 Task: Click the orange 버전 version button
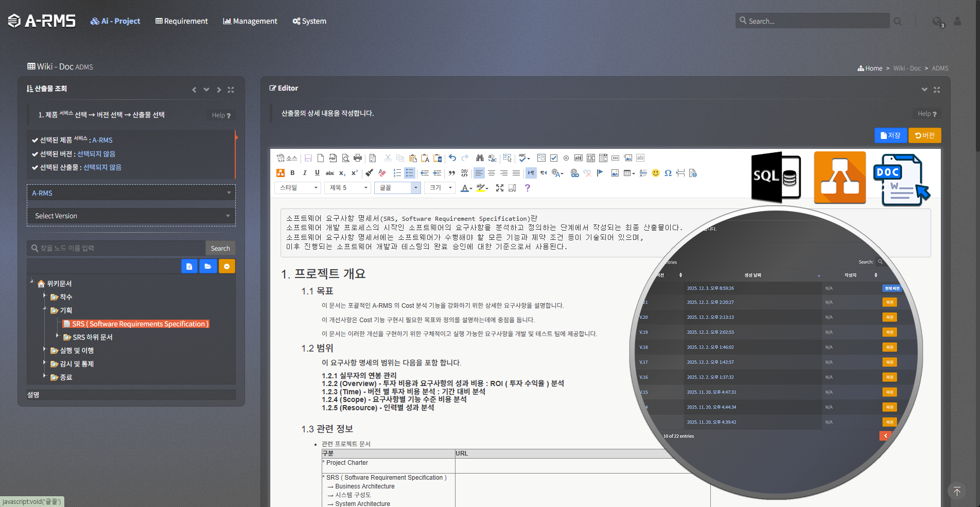[x=924, y=135]
